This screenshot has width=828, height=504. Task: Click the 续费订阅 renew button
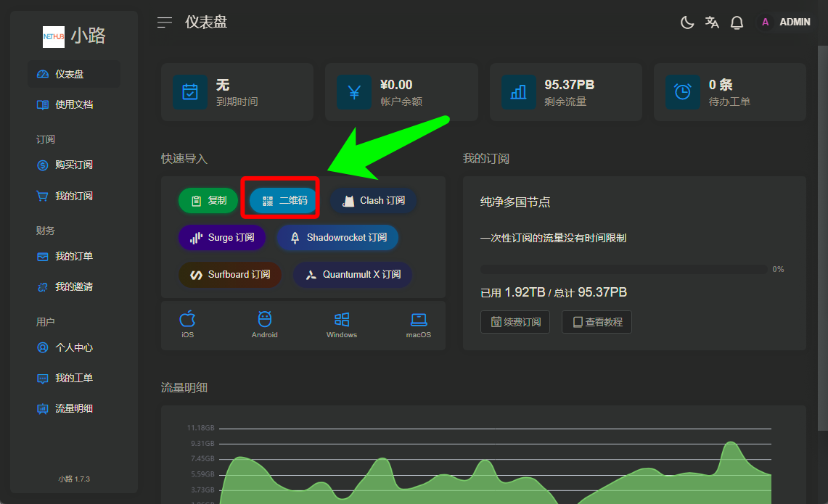pos(515,322)
